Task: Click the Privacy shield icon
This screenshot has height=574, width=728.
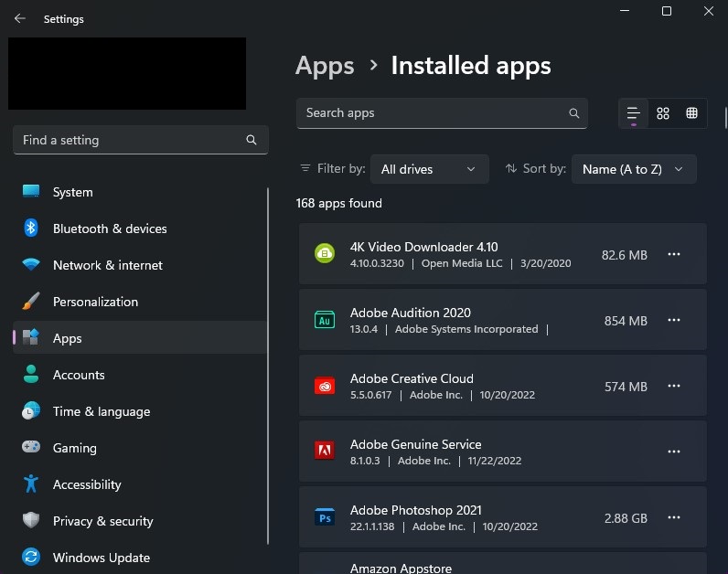Action: pos(31,520)
